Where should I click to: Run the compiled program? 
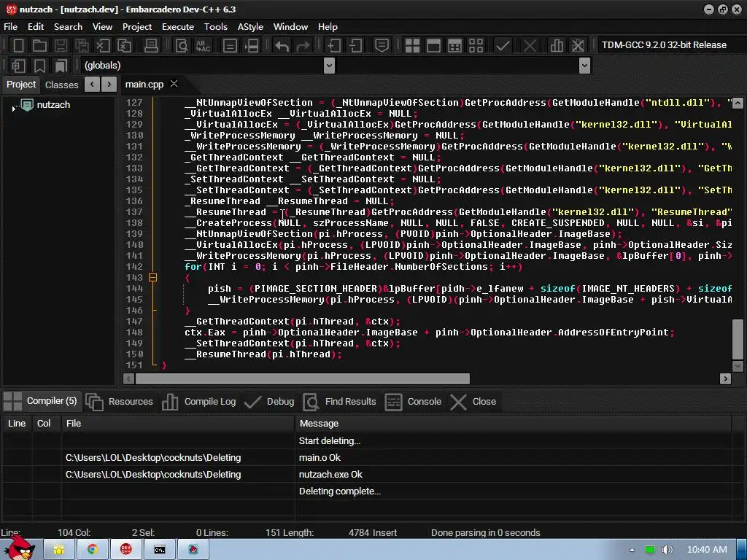tap(433, 46)
